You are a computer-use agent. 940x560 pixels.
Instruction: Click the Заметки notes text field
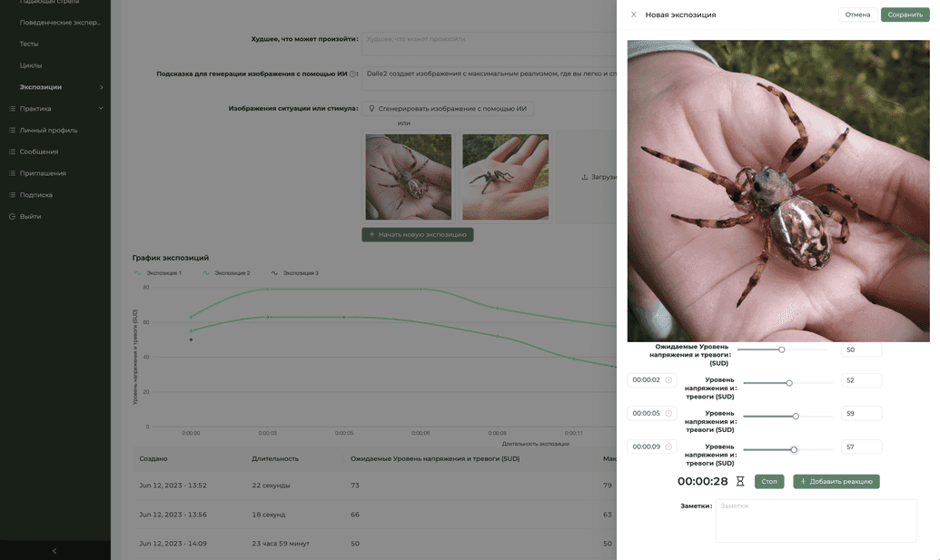click(x=816, y=520)
